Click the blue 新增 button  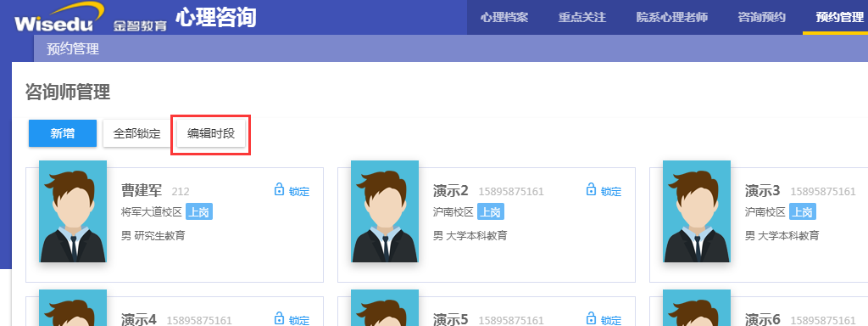[63, 133]
